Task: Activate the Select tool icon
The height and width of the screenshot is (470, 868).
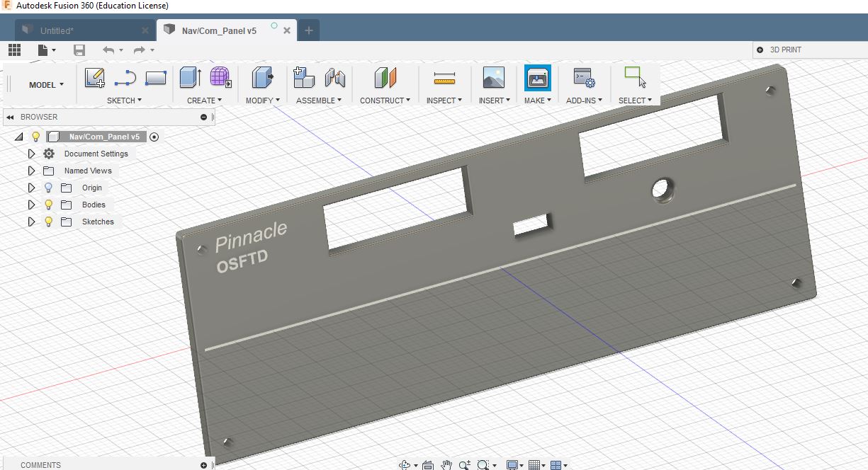Action: [635, 76]
